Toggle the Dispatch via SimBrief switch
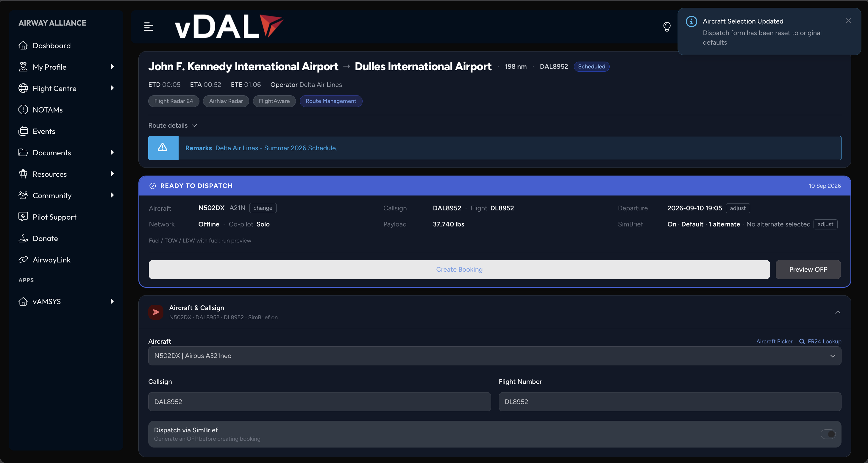The image size is (868, 463). 828,434
